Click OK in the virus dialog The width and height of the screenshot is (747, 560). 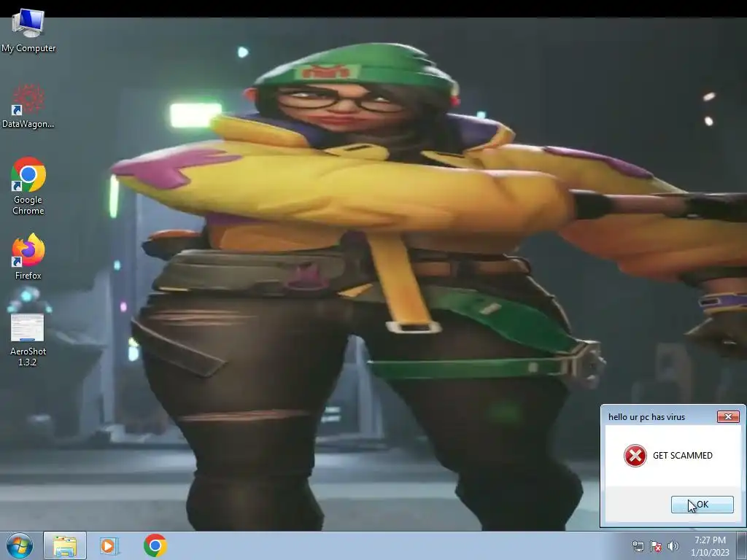[x=702, y=505]
